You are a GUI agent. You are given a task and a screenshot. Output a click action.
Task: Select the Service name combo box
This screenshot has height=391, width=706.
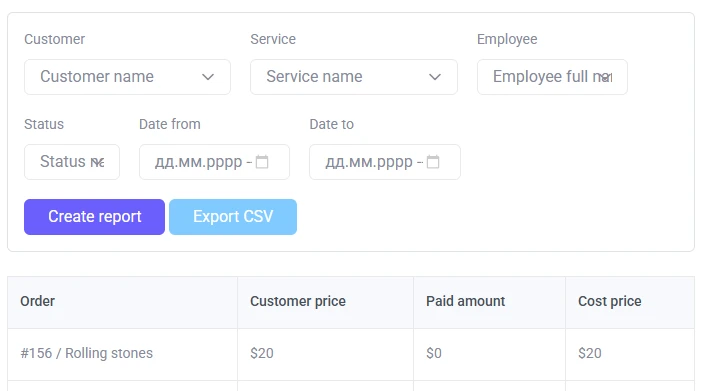coord(354,77)
